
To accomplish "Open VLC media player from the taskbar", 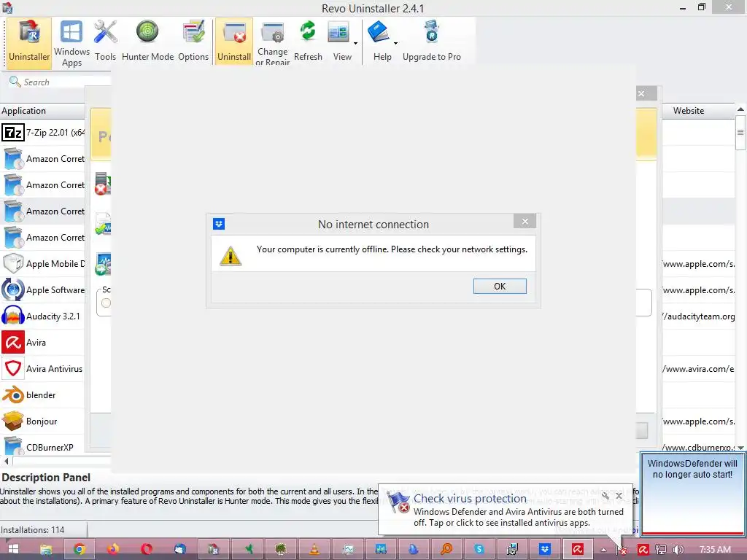I will point(314,549).
